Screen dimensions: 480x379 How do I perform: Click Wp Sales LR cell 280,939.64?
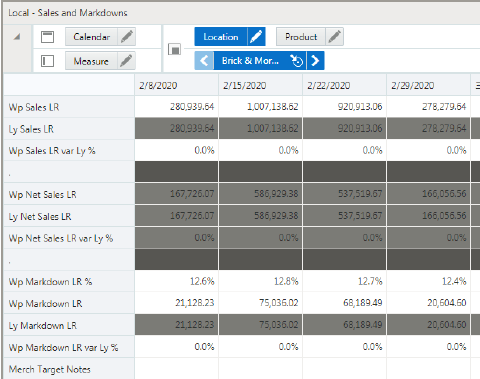click(177, 107)
